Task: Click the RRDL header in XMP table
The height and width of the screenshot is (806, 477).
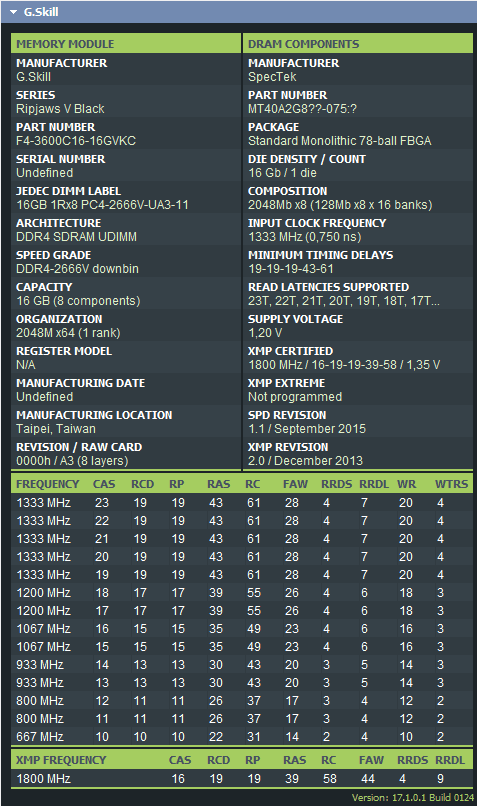Action: [x=450, y=760]
